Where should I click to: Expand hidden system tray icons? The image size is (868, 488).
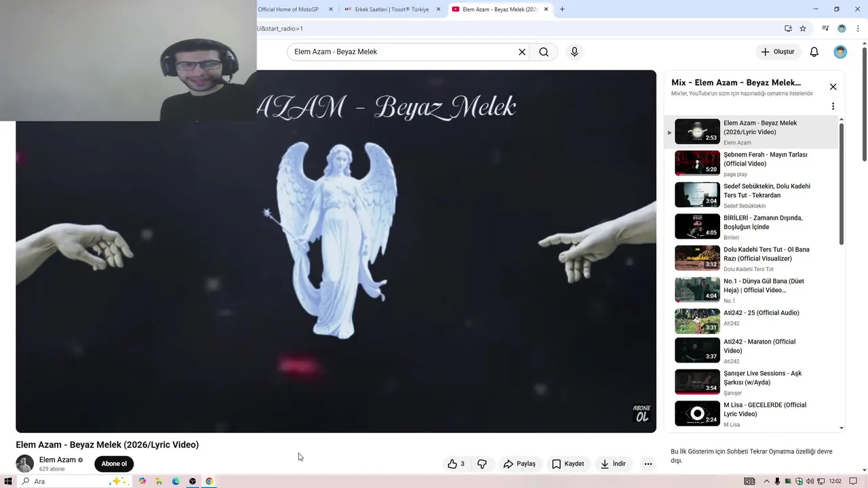pyautogui.click(x=766, y=481)
